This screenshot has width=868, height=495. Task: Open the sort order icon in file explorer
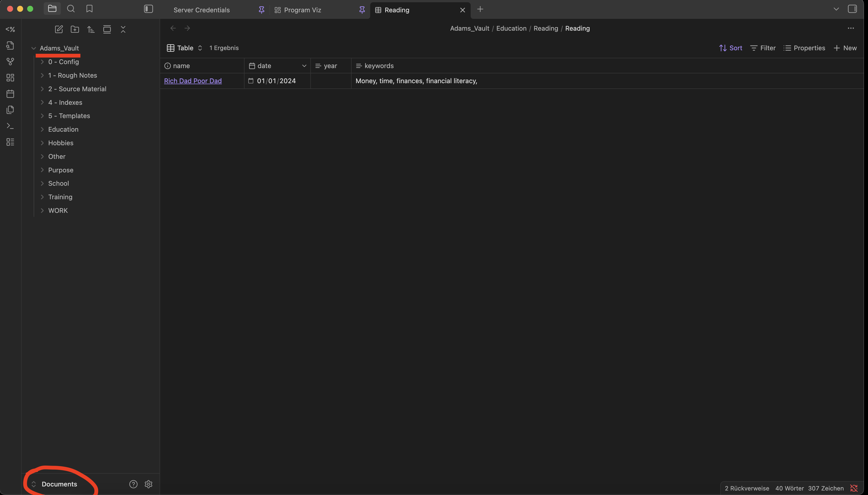point(91,30)
